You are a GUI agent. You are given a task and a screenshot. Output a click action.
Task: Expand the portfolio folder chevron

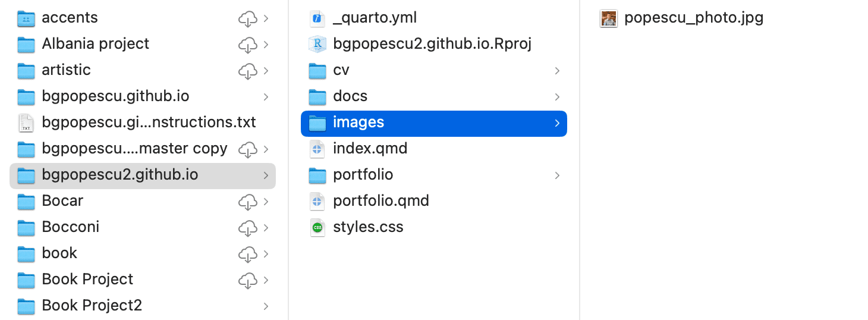tap(557, 175)
